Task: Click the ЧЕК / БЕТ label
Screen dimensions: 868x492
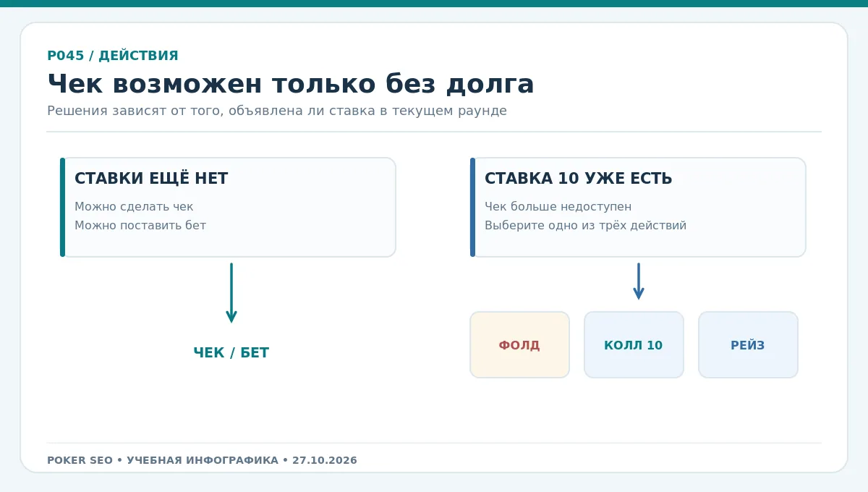Action: coord(231,353)
